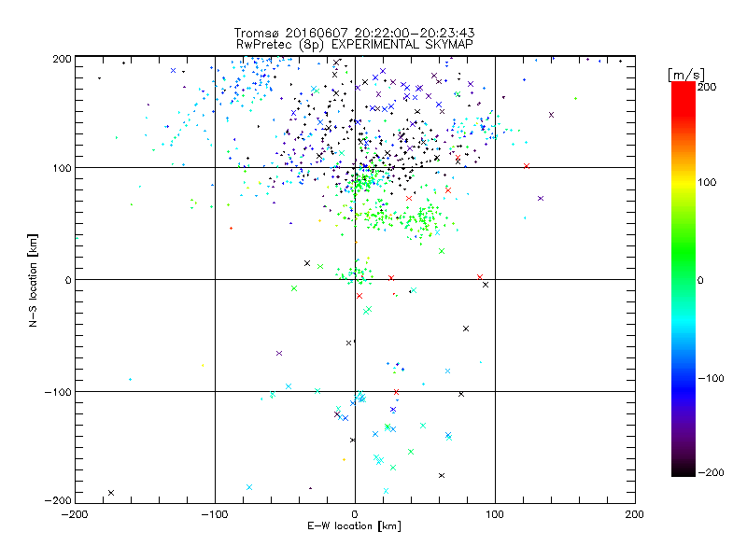Click the y-axis tick label '200'
This screenshot has width=747, height=560.
(63, 59)
